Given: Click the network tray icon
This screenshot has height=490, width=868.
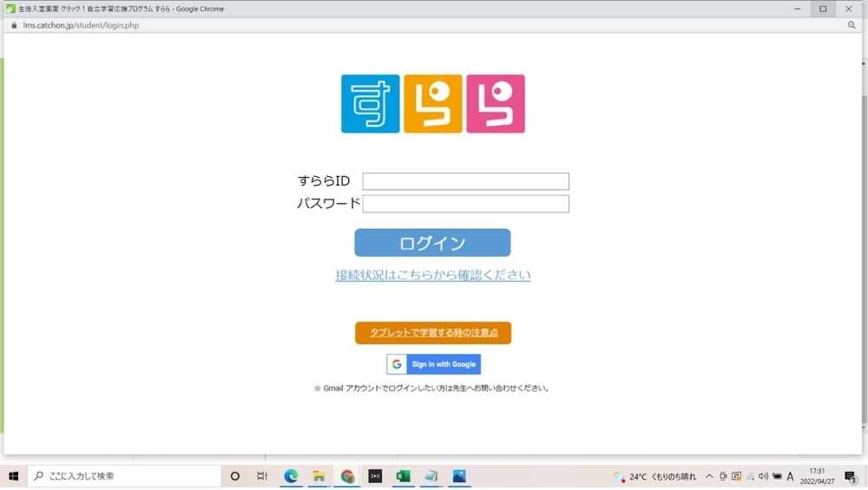Looking at the screenshot, I should pyautogui.click(x=751, y=476).
